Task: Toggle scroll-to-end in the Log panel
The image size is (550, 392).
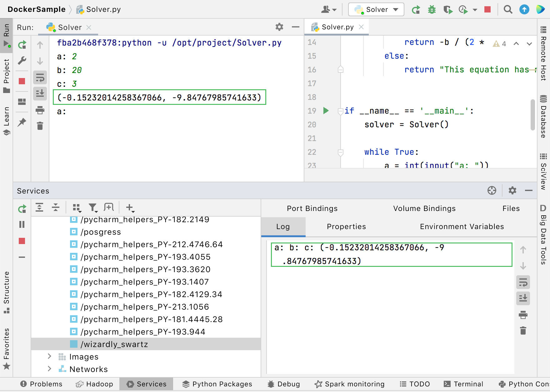Action: point(523,298)
